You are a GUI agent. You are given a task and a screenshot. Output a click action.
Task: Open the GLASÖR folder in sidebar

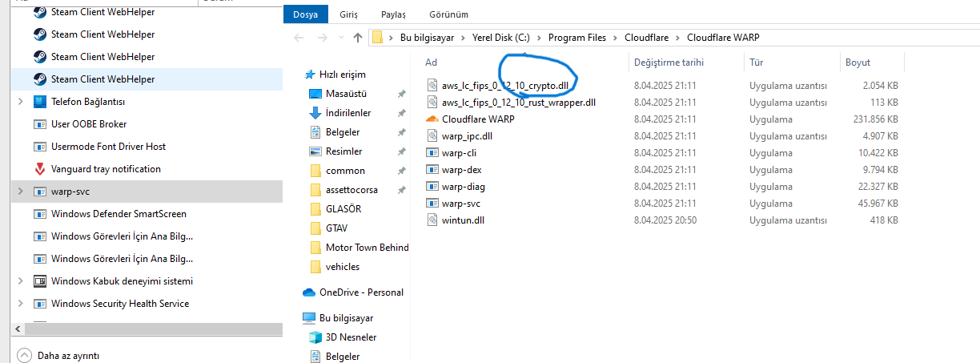point(343,209)
